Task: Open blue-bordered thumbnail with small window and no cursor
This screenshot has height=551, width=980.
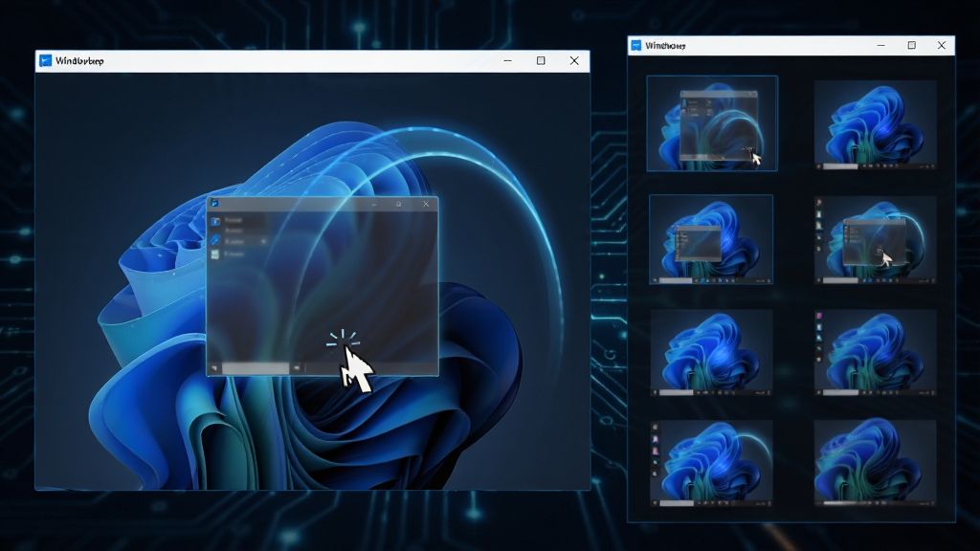Action: [711, 239]
